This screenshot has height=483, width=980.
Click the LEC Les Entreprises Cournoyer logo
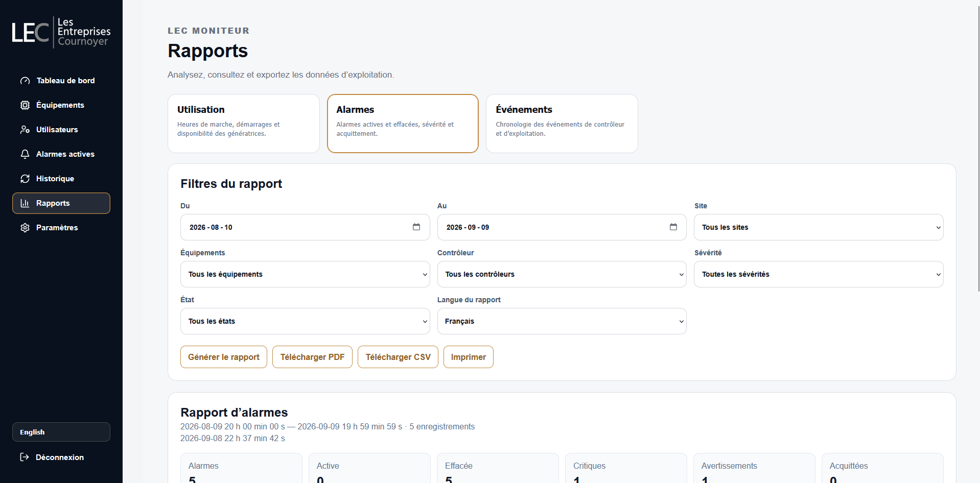pos(61,32)
